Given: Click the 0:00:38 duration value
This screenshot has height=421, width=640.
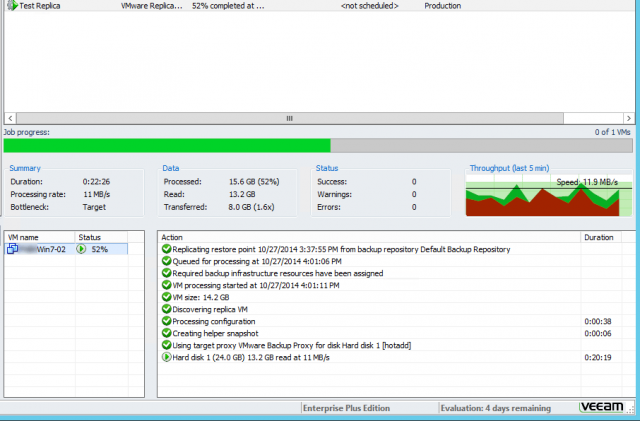Looking at the screenshot, I should (x=598, y=321).
